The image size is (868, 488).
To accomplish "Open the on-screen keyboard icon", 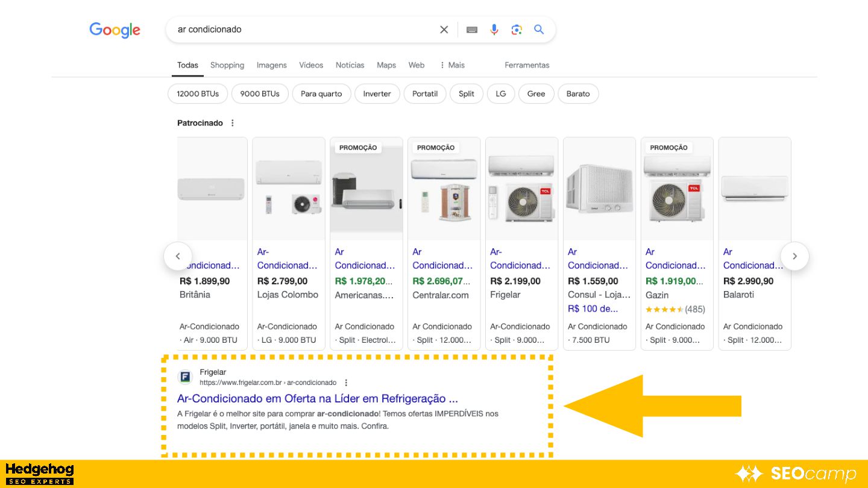I will 472,30.
